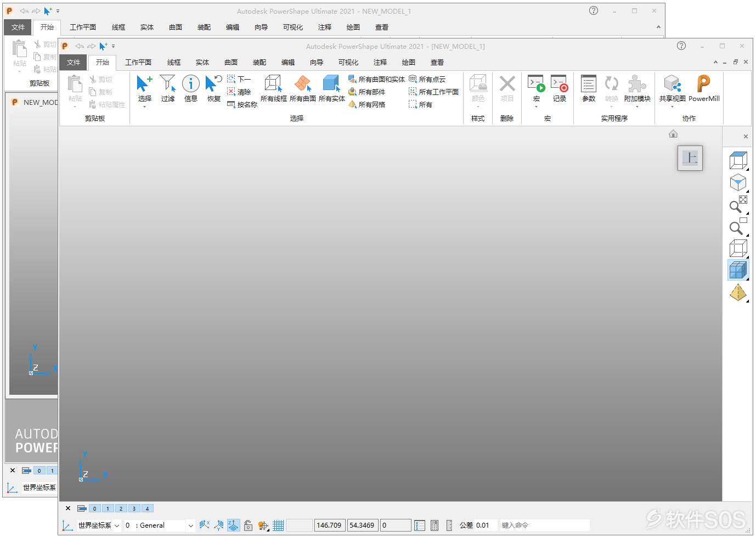Click the Home view icon above the view cube

pyautogui.click(x=673, y=134)
